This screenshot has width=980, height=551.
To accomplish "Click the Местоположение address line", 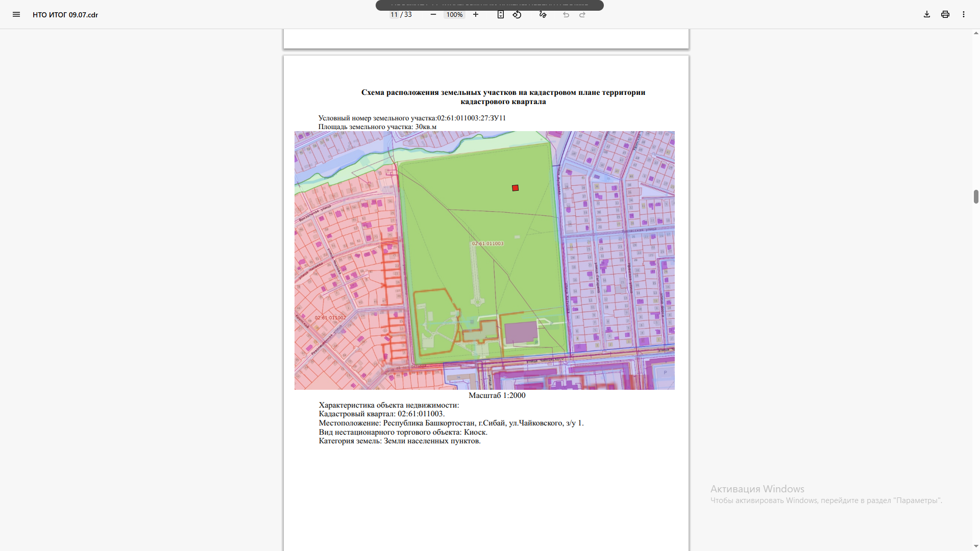I will pyautogui.click(x=451, y=423).
